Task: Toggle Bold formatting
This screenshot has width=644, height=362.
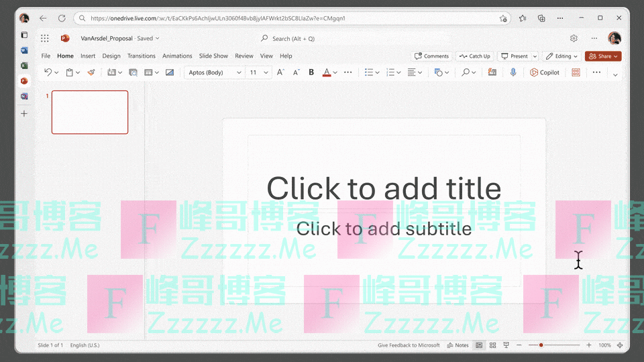Action: 311,72
